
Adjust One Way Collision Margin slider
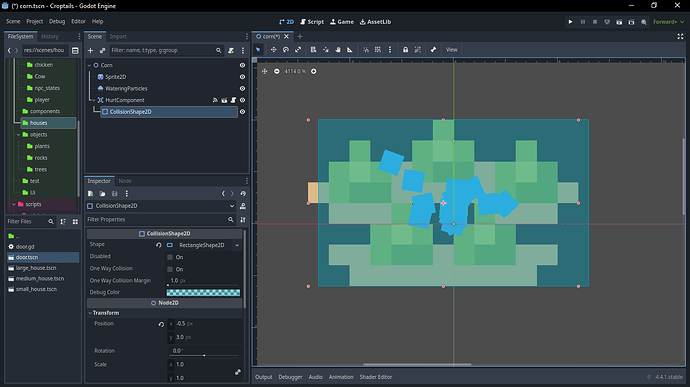pos(203,285)
